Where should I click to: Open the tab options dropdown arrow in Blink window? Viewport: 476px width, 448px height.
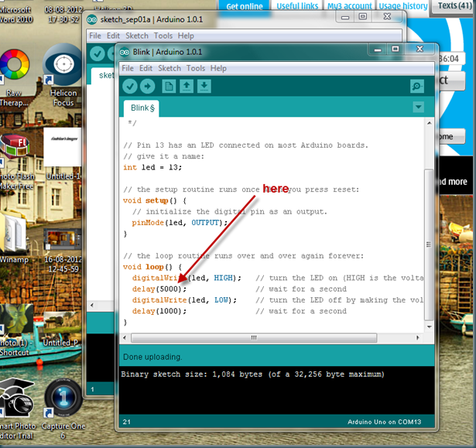[x=418, y=107]
